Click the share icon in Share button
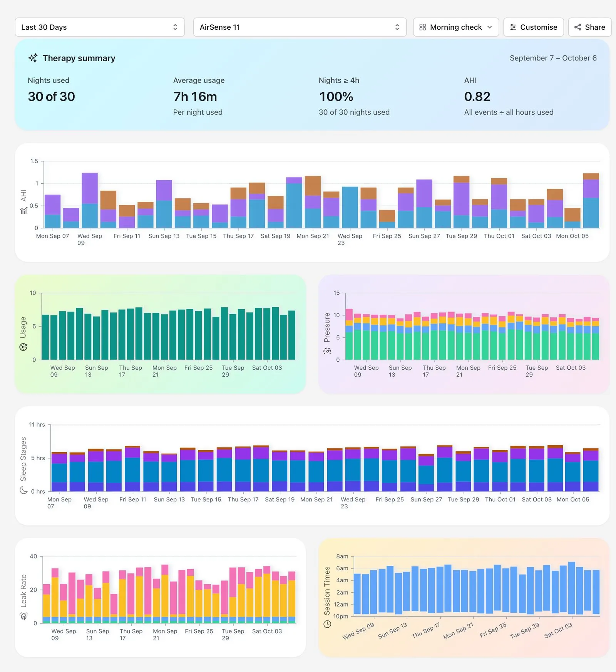This screenshot has width=616, height=672. click(578, 27)
